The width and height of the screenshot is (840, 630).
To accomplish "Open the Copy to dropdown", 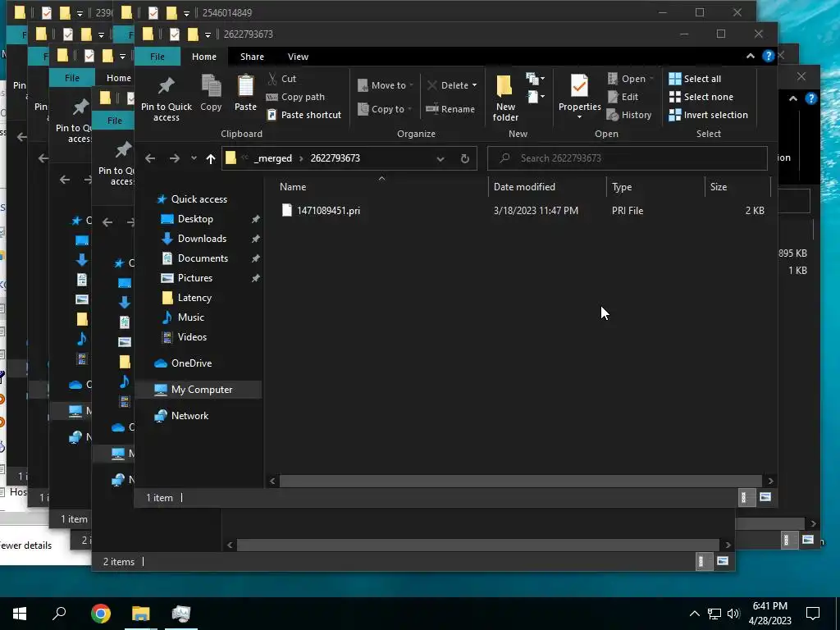I will coord(386,109).
